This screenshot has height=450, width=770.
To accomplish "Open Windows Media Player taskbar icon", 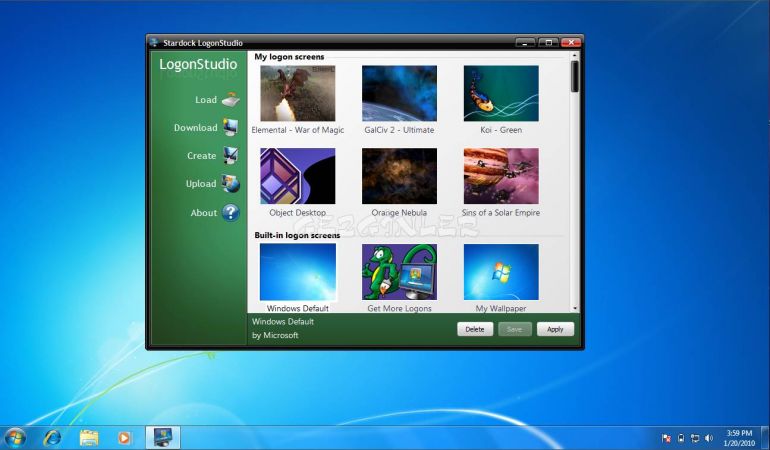I will pyautogui.click(x=124, y=437).
